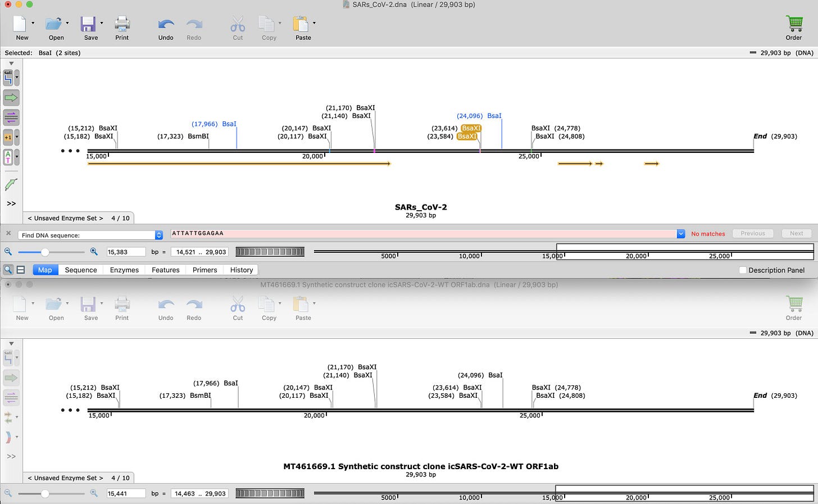Toggle Show Features arrow in bottom window sidebar
Viewport: 818px width, 504px height.
[11, 378]
